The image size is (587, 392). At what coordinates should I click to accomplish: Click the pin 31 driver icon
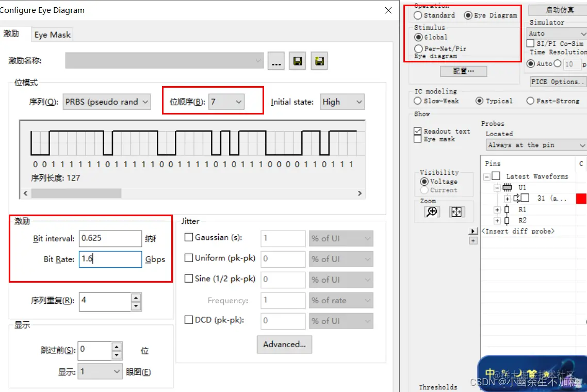(517, 198)
